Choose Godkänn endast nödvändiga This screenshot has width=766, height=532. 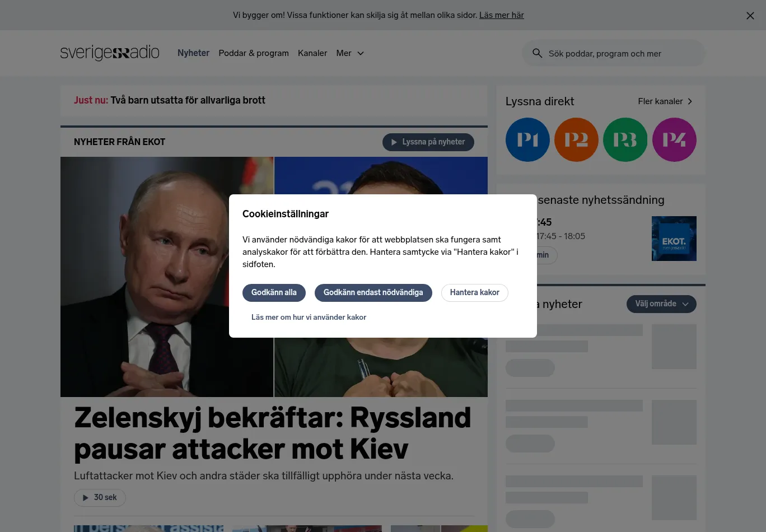pyautogui.click(x=373, y=292)
